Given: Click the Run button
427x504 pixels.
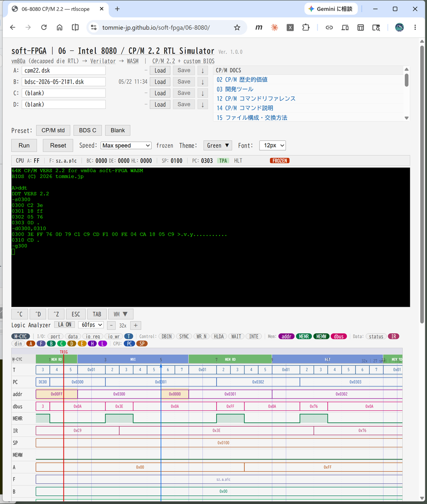Looking at the screenshot, I should (24, 145).
